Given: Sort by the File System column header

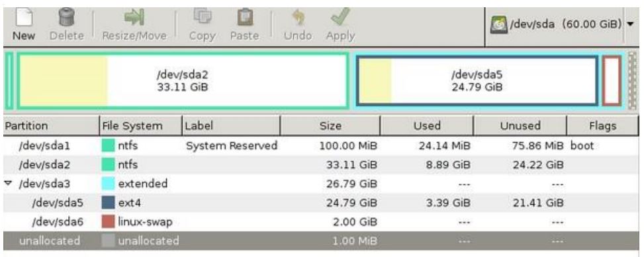Looking at the screenshot, I should (140, 126).
